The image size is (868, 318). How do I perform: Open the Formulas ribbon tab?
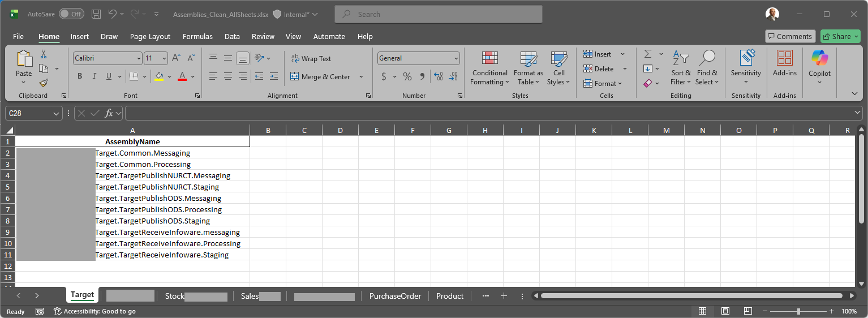[x=197, y=36]
